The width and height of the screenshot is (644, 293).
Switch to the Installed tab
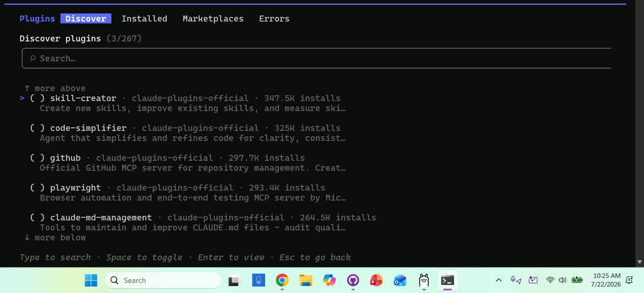coord(144,18)
